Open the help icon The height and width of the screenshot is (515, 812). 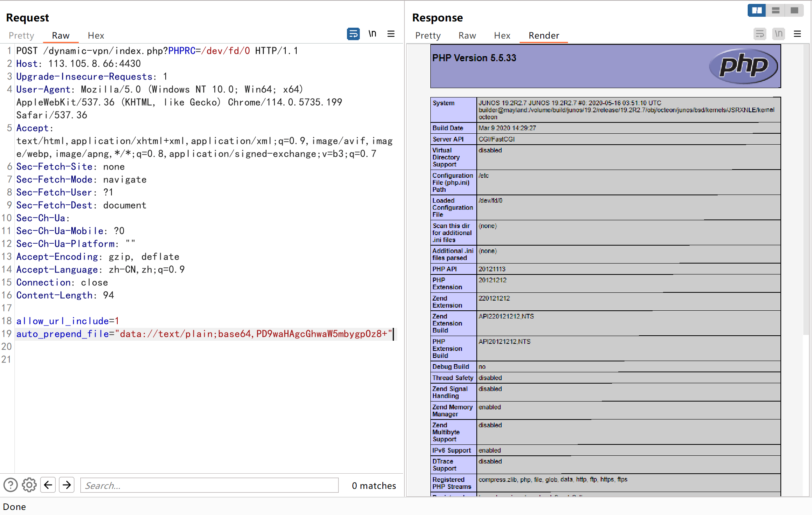point(11,485)
